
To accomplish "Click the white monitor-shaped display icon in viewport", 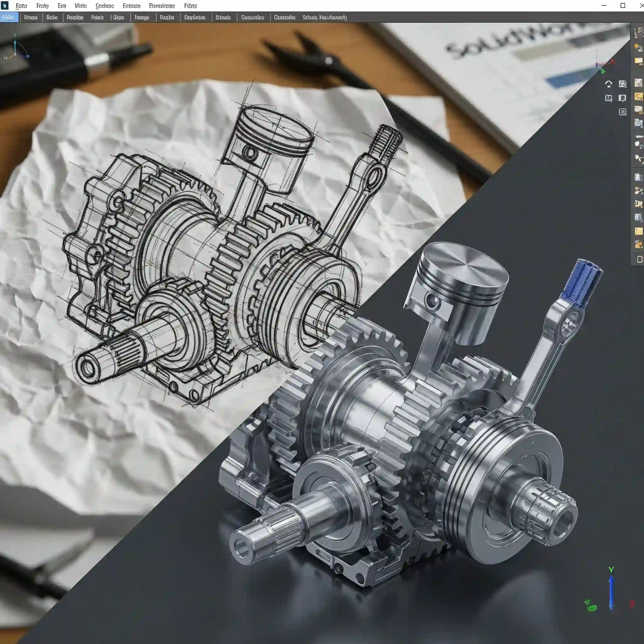I will [x=622, y=98].
